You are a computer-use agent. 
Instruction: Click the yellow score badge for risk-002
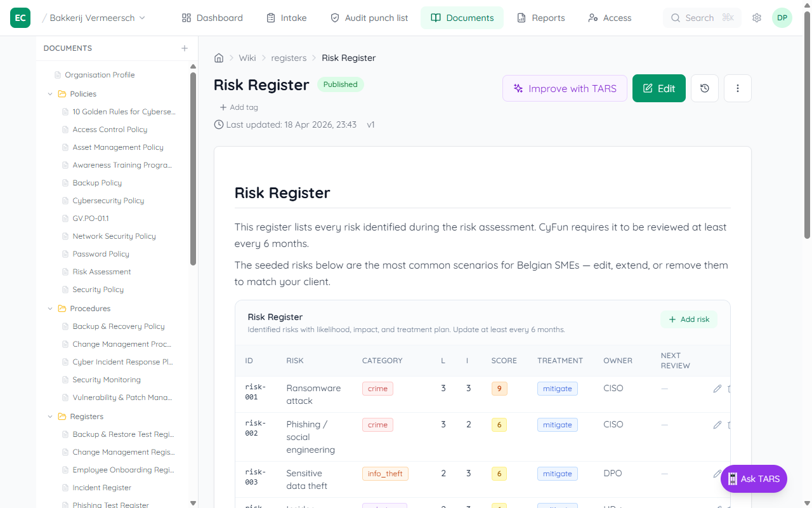click(x=499, y=424)
